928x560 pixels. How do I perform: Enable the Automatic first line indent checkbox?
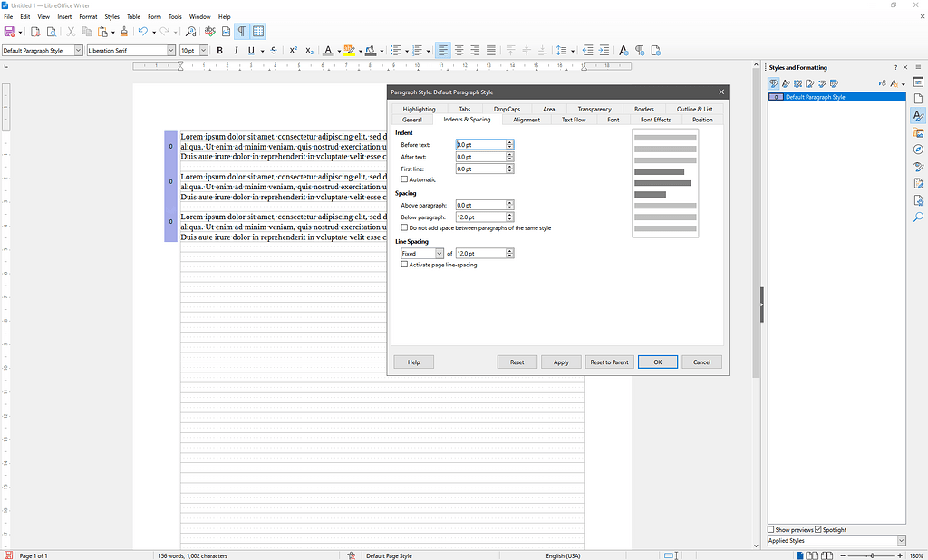[x=404, y=179]
